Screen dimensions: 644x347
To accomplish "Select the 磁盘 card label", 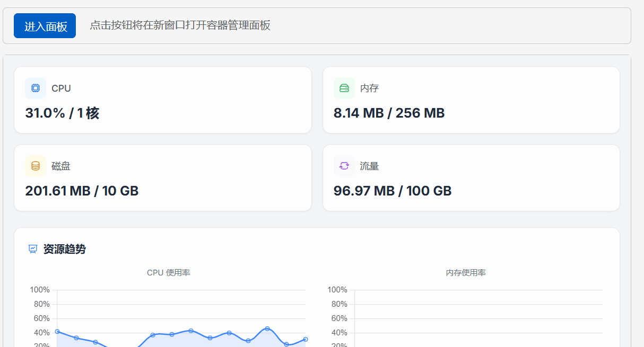I will [x=61, y=166].
